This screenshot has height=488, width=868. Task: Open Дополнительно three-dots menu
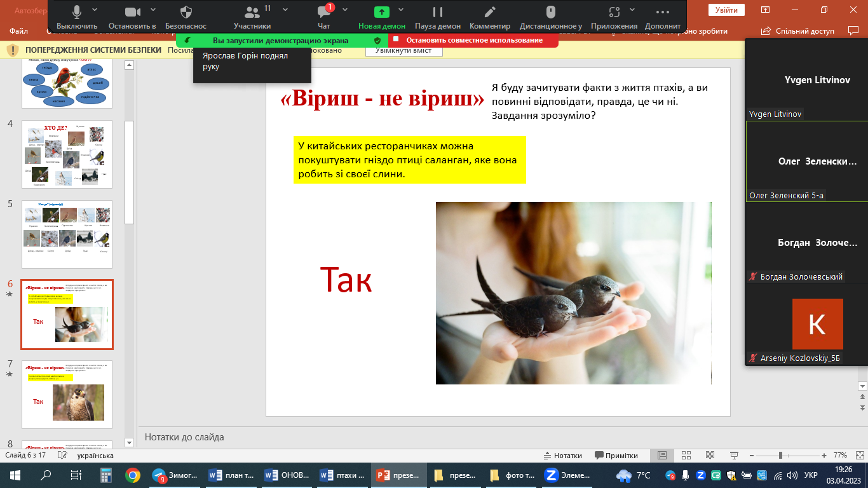tap(662, 17)
